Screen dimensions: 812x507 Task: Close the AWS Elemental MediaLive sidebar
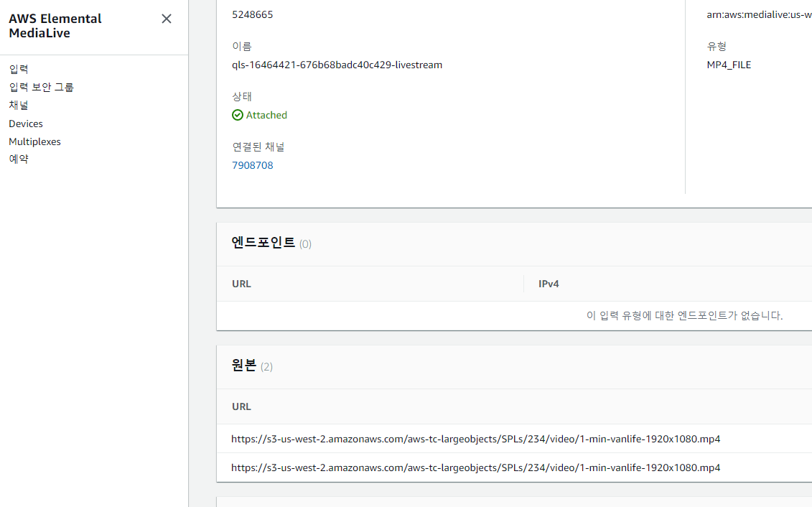tap(167, 19)
